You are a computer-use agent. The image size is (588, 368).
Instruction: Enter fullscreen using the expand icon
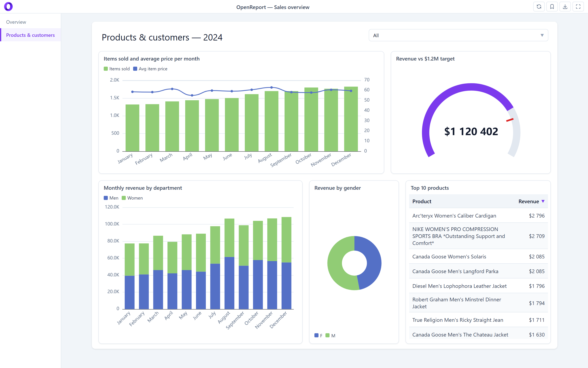tap(578, 7)
